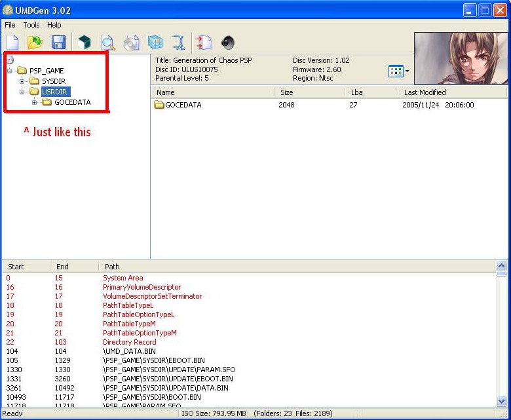Click the Open folder toolbar icon
Viewport: 511px width, 420px height.
pos(35,43)
